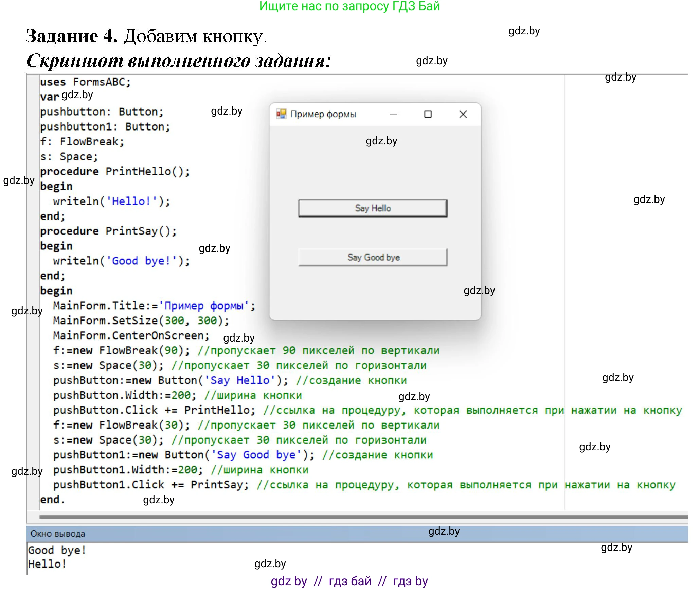The height and width of the screenshot is (589, 700).
Task: Click the Hello! output line
Action: [47, 564]
